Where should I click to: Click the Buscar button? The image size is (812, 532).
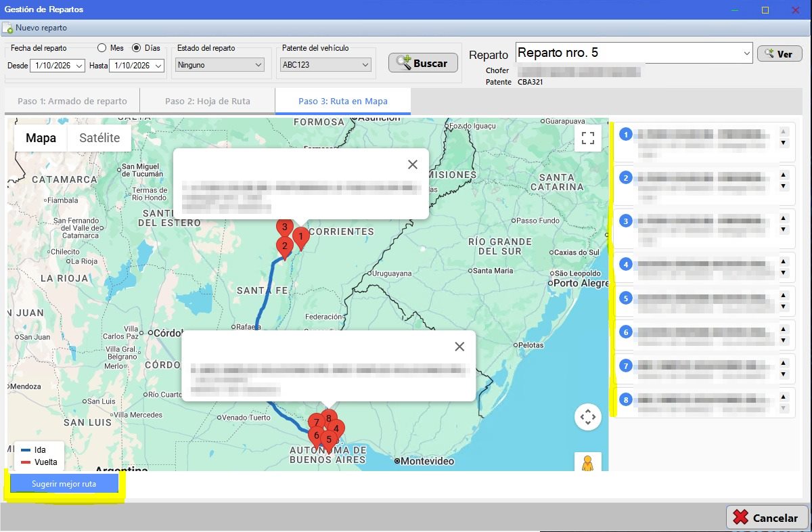click(x=423, y=63)
